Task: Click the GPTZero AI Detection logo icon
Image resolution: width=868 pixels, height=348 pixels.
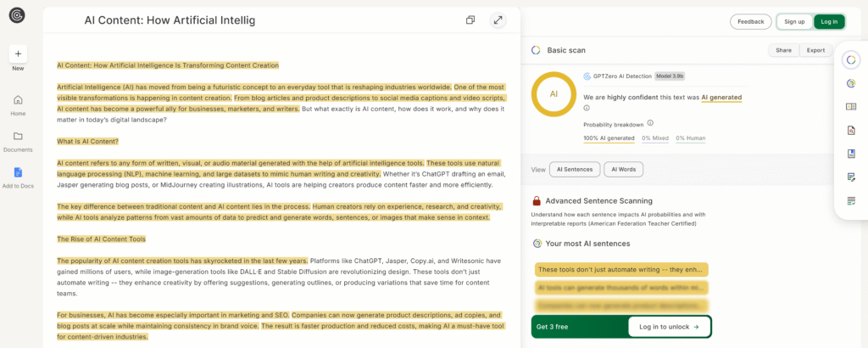Action: tap(587, 76)
